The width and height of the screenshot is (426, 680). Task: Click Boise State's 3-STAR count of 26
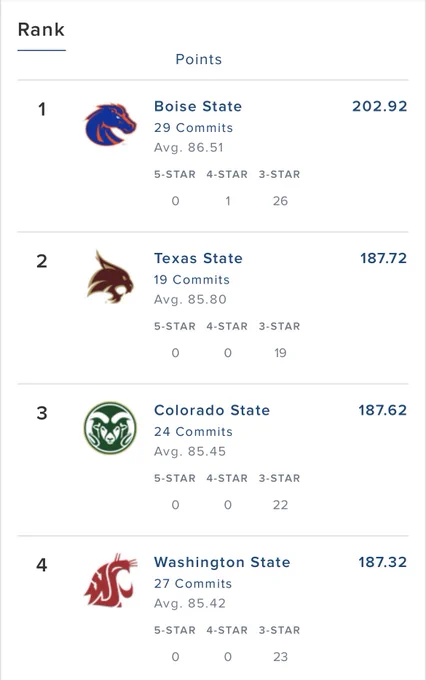tap(280, 201)
